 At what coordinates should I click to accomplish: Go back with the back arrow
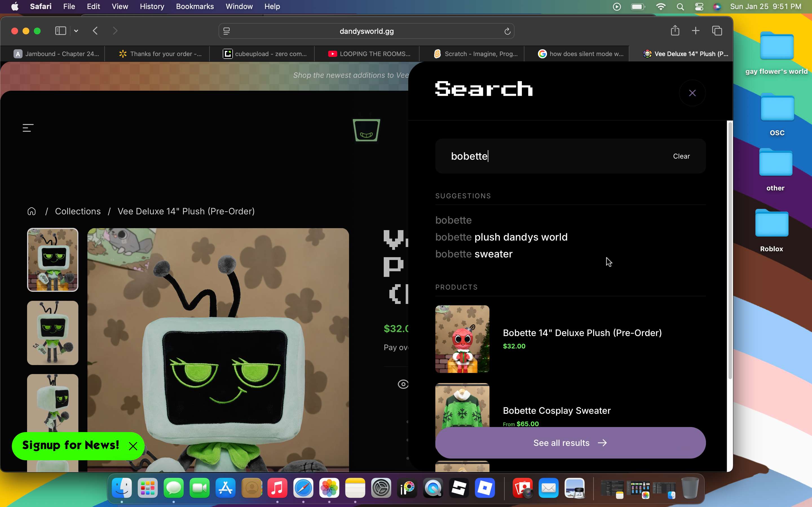tap(95, 31)
